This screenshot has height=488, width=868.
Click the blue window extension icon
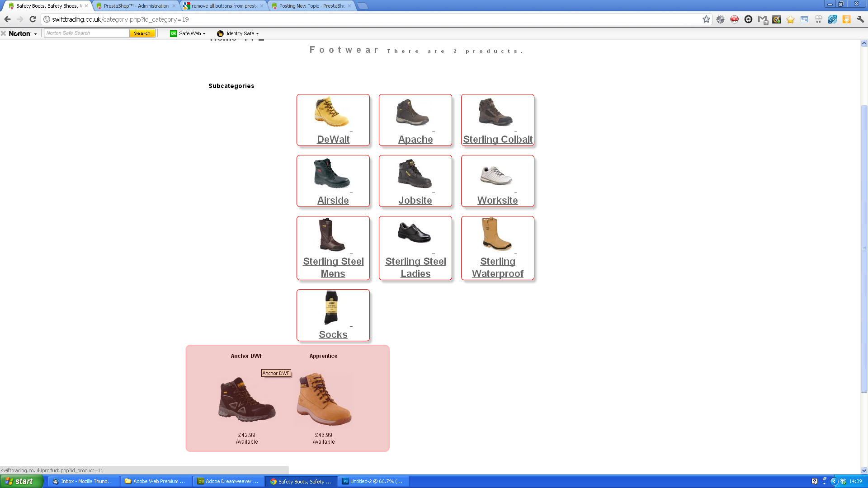coord(804,19)
